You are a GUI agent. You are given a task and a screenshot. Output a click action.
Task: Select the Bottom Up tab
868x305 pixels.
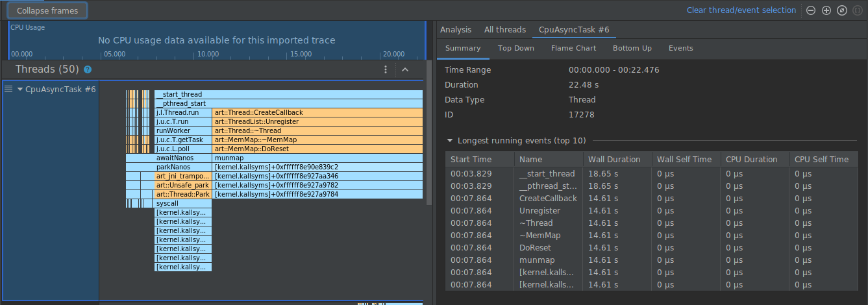coord(632,48)
